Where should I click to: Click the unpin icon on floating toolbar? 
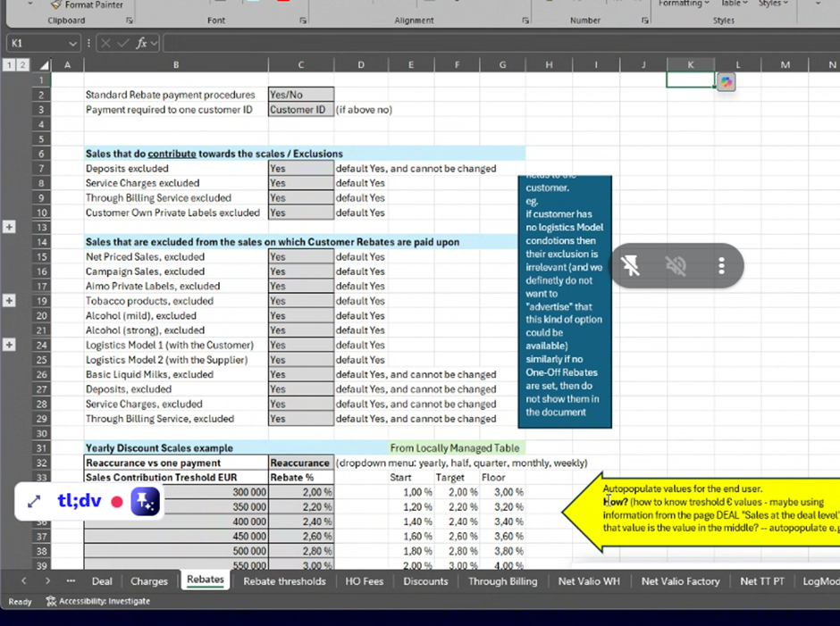coord(630,265)
